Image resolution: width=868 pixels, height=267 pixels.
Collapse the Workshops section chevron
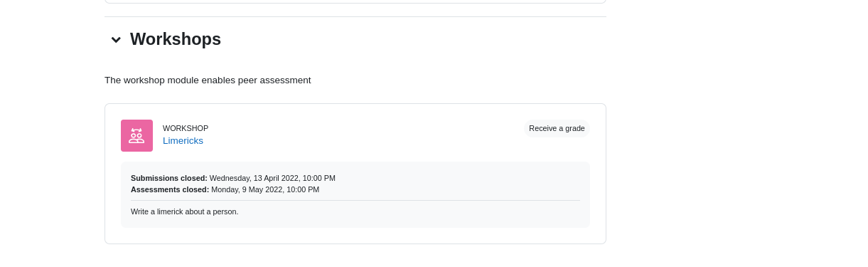[116, 40]
